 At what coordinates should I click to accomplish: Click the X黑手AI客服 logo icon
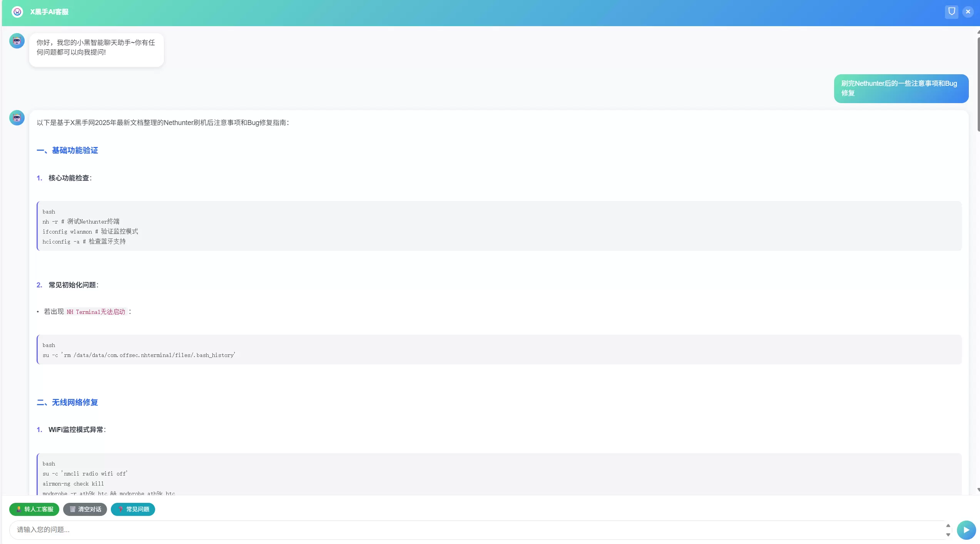coord(17,12)
